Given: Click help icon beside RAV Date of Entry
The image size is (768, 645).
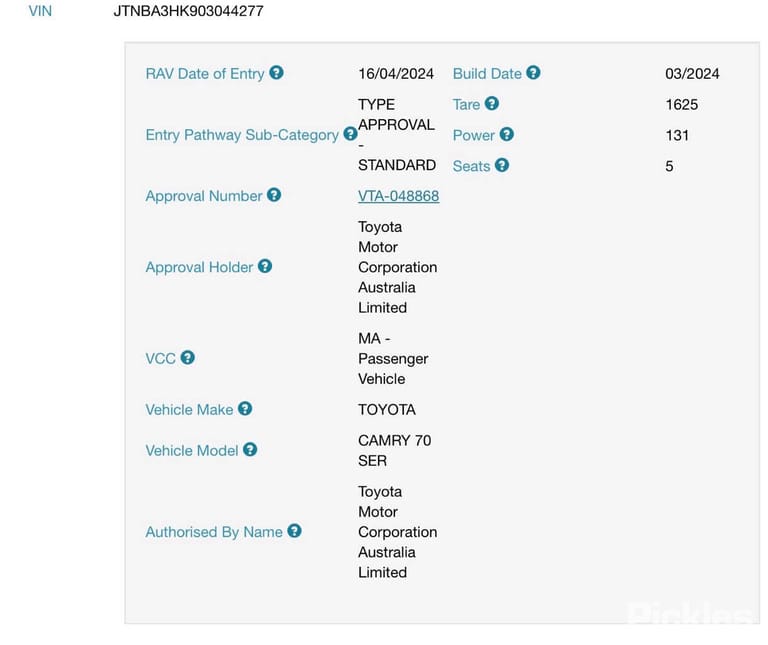Looking at the screenshot, I should [x=276, y=73].
